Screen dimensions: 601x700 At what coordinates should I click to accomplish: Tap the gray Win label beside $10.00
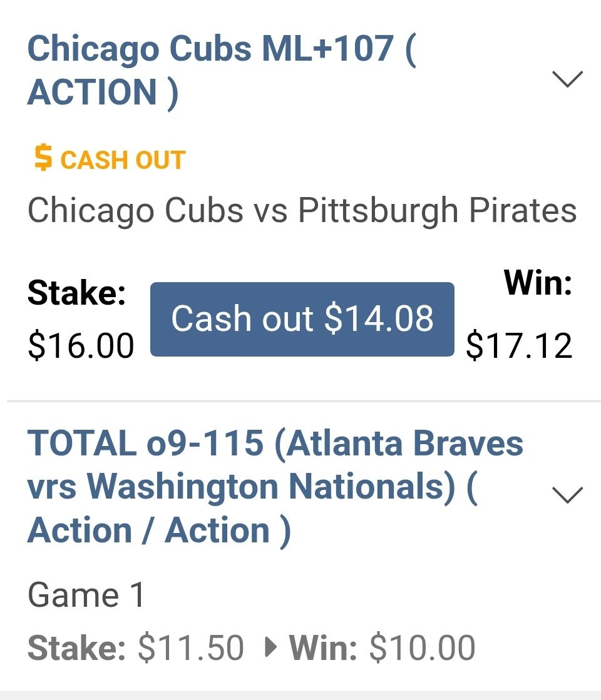[x=323, y=647]
